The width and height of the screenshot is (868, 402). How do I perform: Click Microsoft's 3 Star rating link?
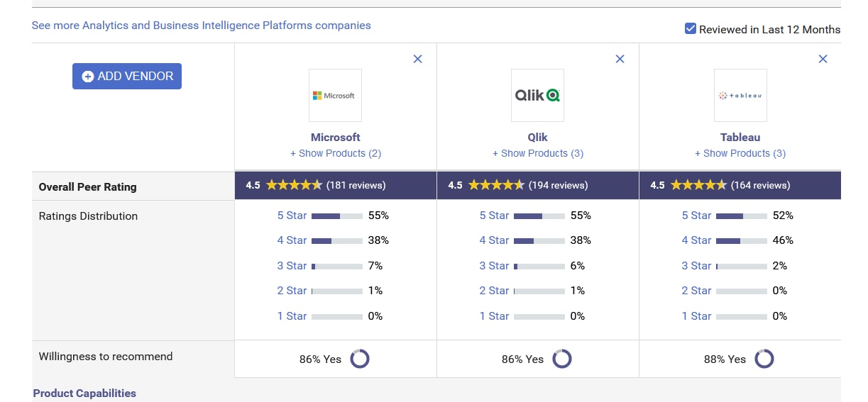pos(292,266)
